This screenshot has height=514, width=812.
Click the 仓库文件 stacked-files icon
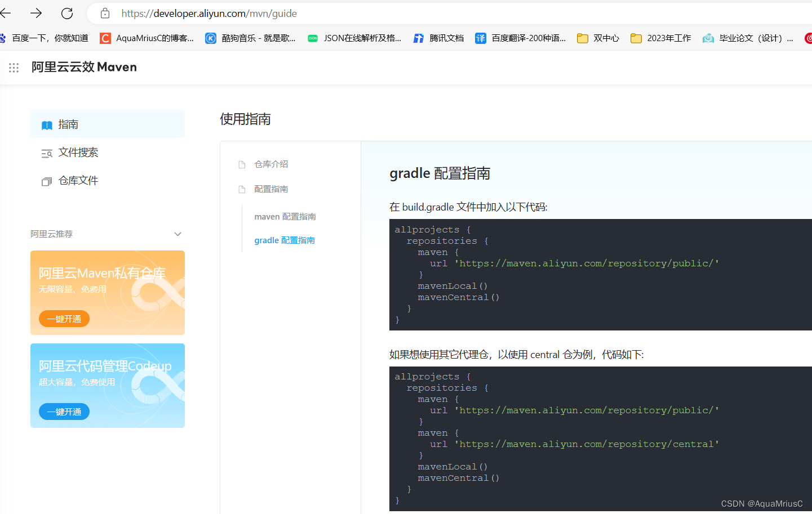[x=47, y=181]
